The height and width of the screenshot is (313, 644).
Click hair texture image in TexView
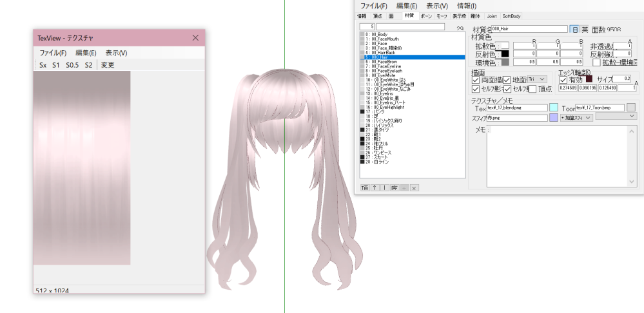(x=82, y=168)
